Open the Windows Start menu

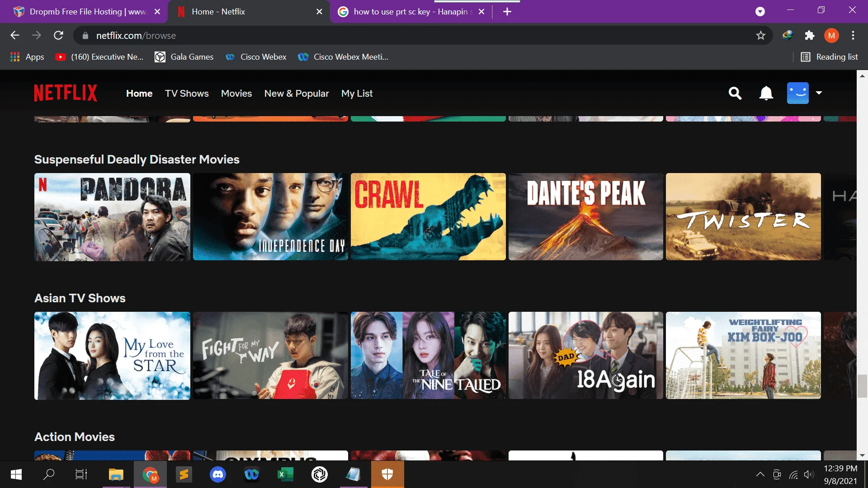coord(16,474)
